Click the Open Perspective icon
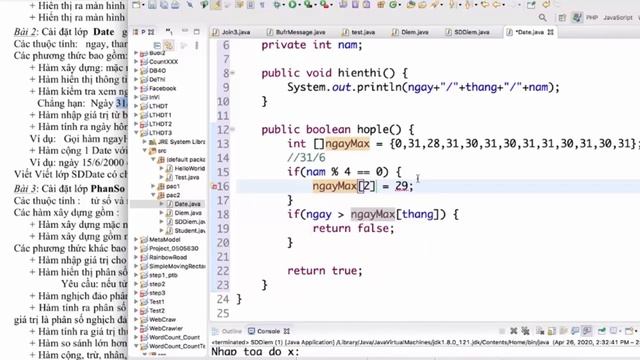Viewport: 640px width, 360px height. (562, 18)
